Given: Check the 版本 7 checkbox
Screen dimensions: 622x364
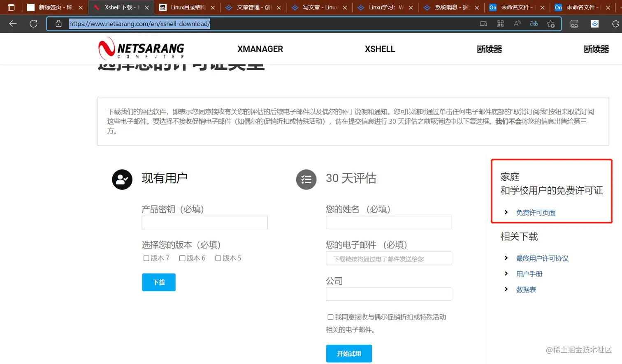Looking at the screenshot, I should [146, 258].
